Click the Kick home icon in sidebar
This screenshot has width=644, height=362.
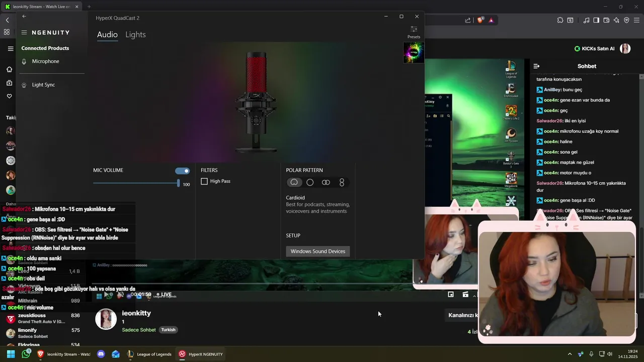click(x=9, y=69)
